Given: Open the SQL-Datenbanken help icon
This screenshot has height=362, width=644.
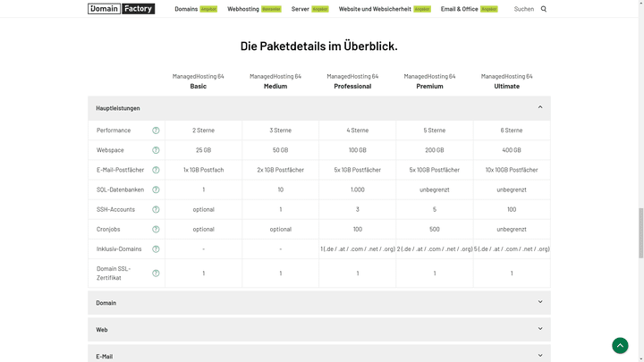Looking at the screenshot, I should click(x=156, y=189).
